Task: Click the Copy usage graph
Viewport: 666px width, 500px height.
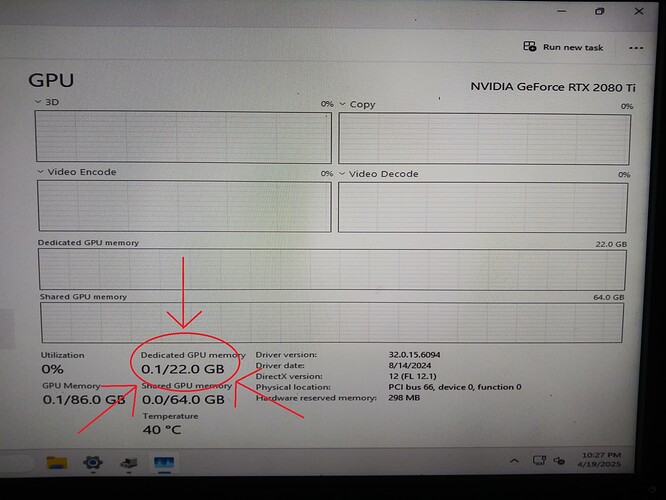Action: pos(484,138)
